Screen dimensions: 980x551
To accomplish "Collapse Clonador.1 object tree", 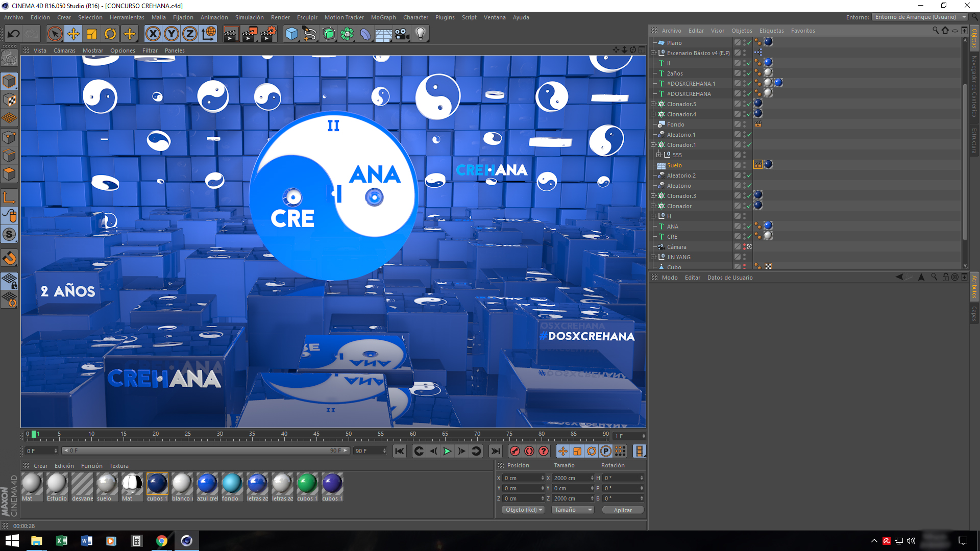I will click(x=653, y=144).
